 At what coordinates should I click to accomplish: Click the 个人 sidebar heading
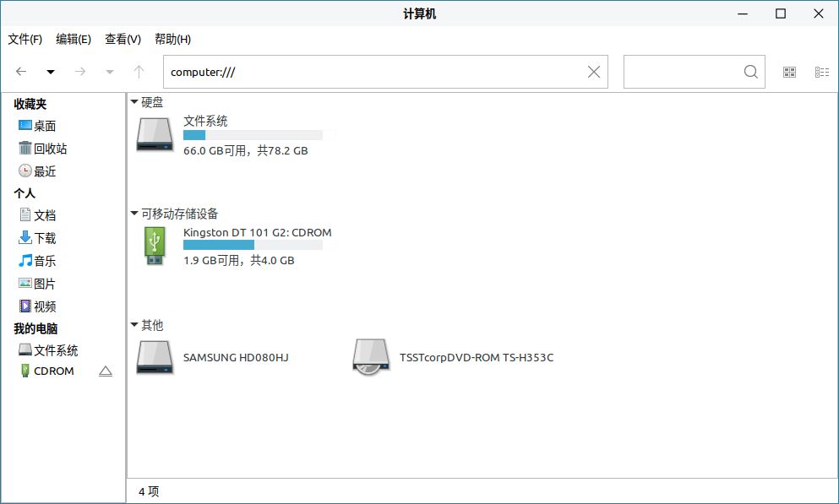(25, 193)
